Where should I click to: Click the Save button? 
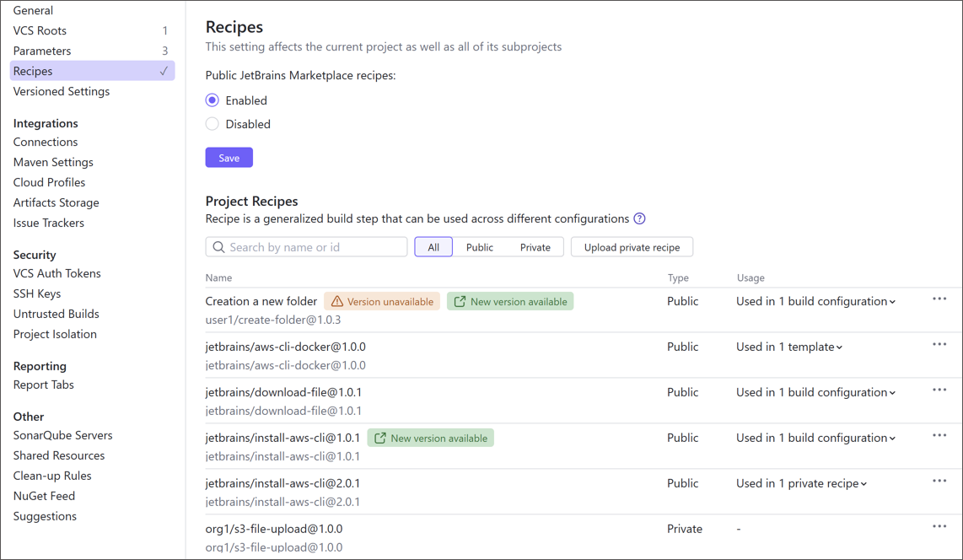(229, 158)
